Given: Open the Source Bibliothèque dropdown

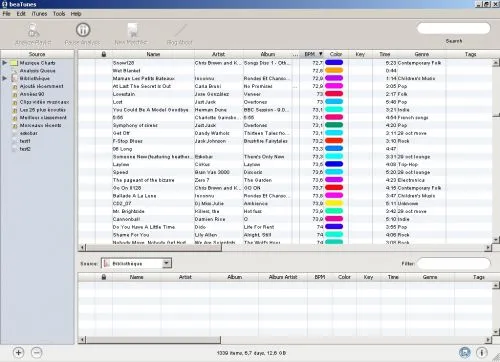Looking at the screenshot, I should click(x=136, y=263).
